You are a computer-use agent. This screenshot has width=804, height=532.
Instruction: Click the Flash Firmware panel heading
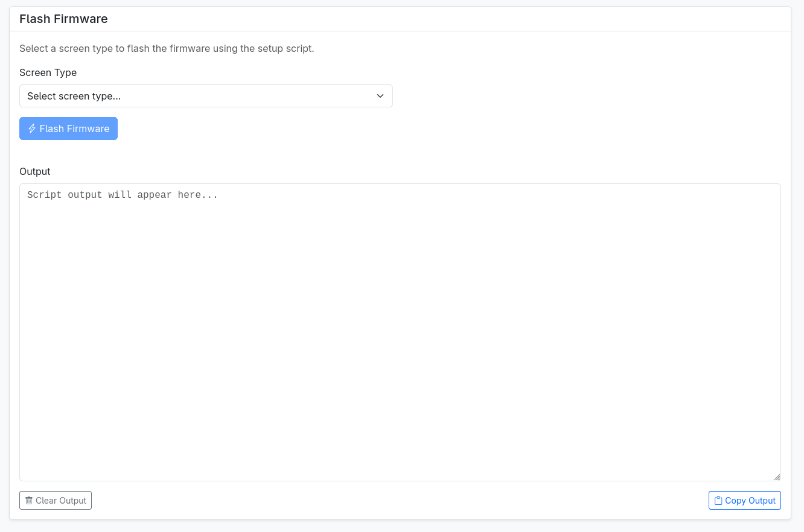(63, 19)
